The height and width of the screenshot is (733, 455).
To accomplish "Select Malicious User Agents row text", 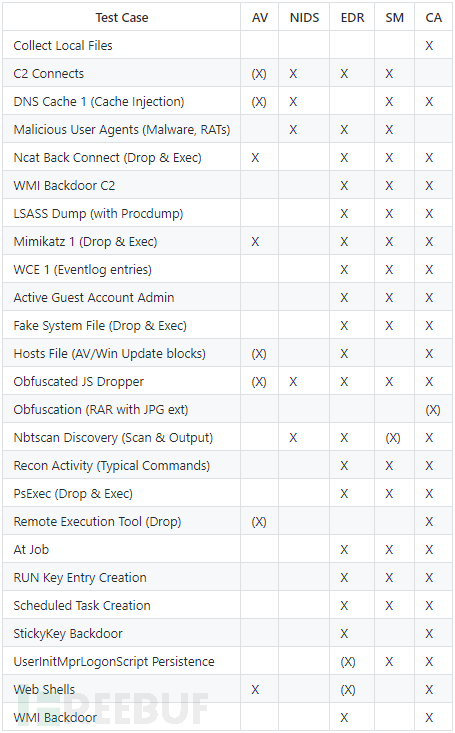I will click(x=122, y=129).
